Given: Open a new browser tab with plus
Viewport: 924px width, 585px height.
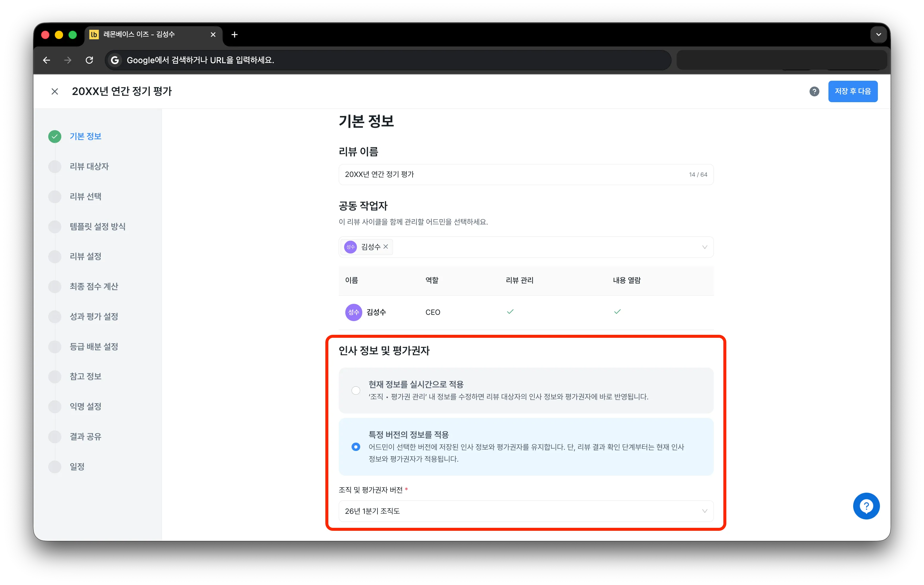Looking at the screenshot, I should point(235,35).
